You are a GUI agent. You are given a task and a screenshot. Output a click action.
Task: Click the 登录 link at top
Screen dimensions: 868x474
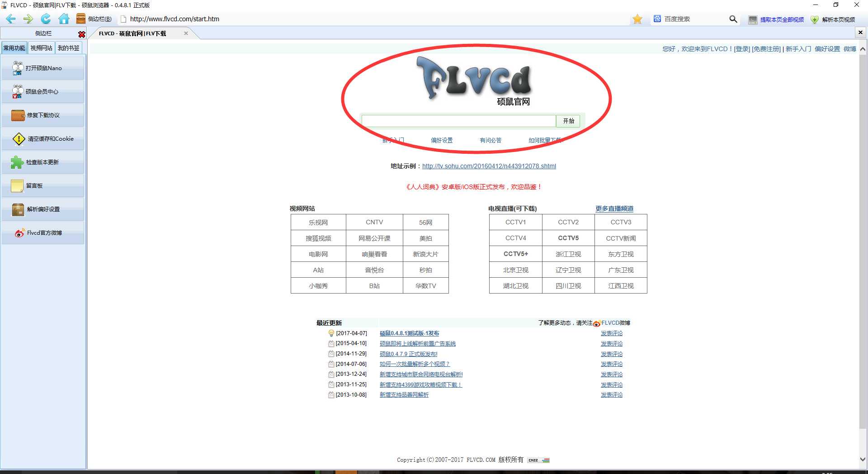pos(742,49)
